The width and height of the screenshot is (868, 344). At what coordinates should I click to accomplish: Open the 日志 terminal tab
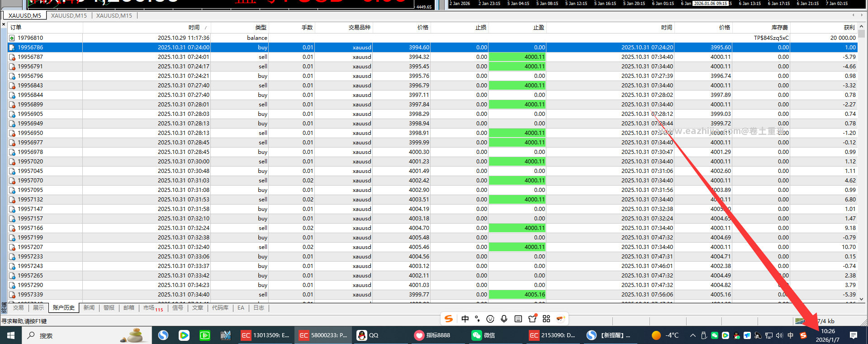[259, 308]
